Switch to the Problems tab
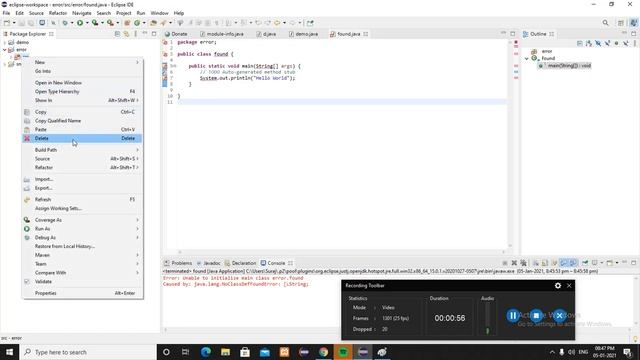 tap(178, 263)
